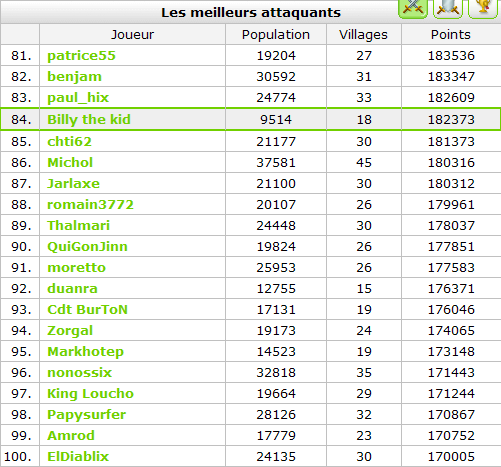The width and height of the screenshot is (501, 467).
Task: Open the gold trophy ranking icon
Action: (483, 8)
